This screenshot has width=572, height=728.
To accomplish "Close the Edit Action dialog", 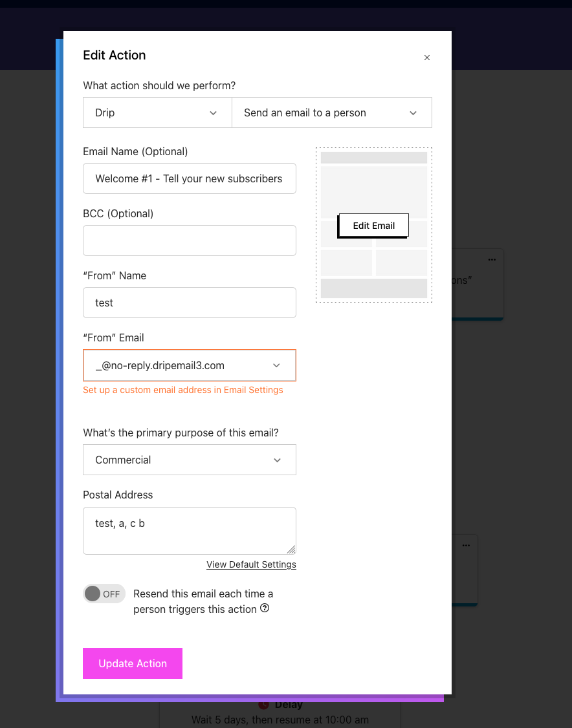I will click(x=427, y=58).
